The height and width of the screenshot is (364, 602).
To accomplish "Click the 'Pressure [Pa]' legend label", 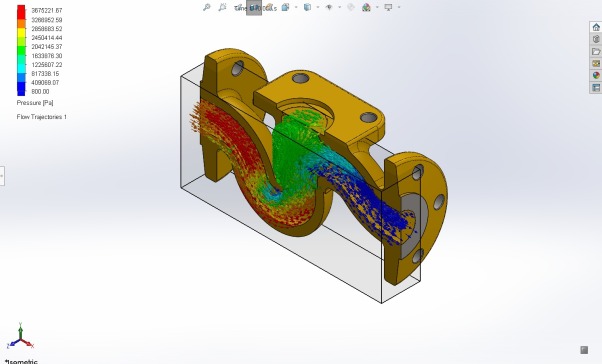I will (35, 103).
